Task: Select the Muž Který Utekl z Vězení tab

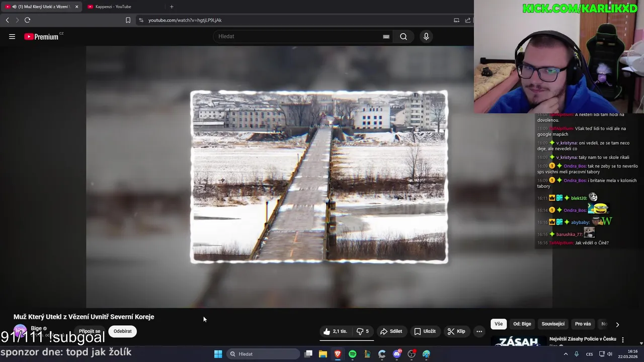Action: (41, 7)
